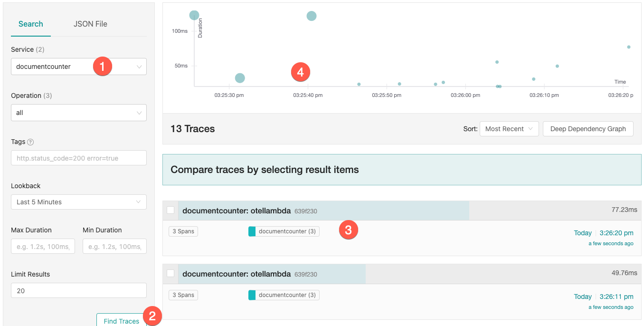Image resolution: width=644 pixels, height=326 pixels.
Task: Click the Today 3:26:11 pm timestamp
Action: 604,297
